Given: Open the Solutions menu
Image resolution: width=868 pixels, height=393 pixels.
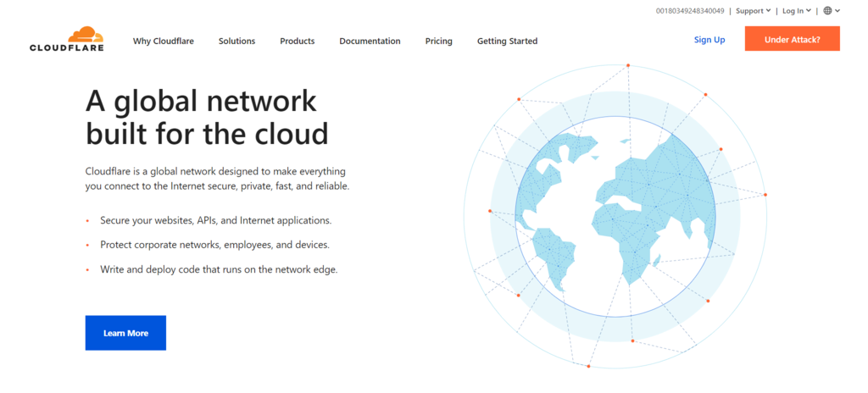Looking at the screenshot, I should pyautogui.click(x=237, y=41).
